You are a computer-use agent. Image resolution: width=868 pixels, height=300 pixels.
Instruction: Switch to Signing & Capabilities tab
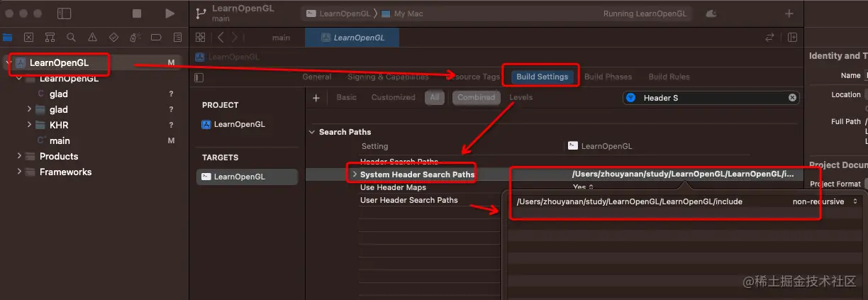[x=388, y=77]
